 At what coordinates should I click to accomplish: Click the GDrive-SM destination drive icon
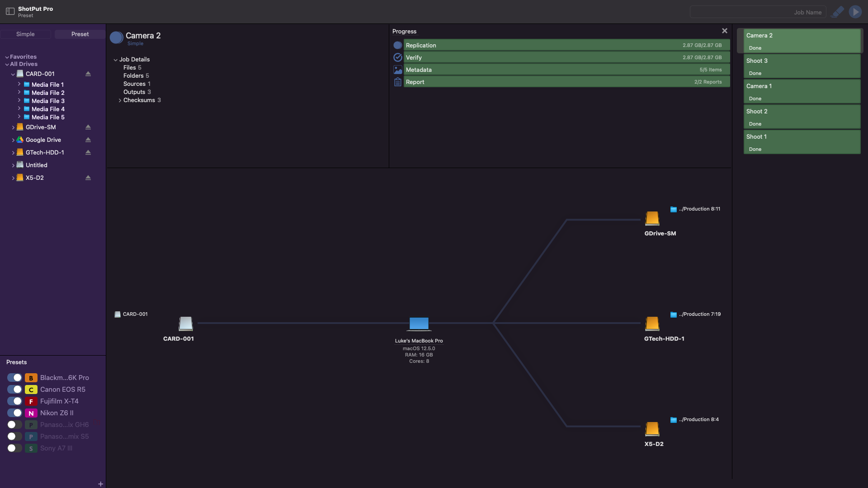click(652, 219)
